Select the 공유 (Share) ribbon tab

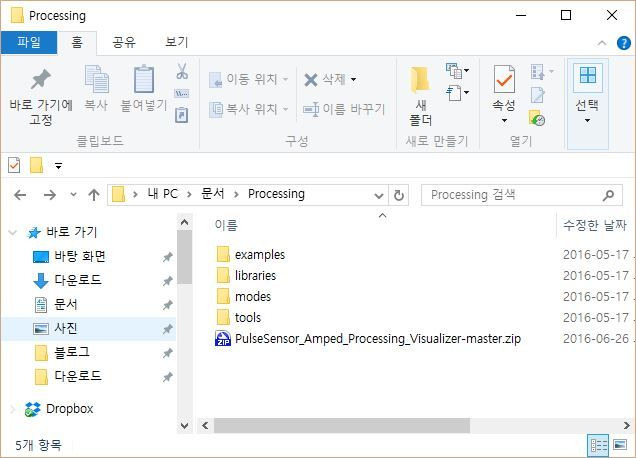click(x=124, y=42)
